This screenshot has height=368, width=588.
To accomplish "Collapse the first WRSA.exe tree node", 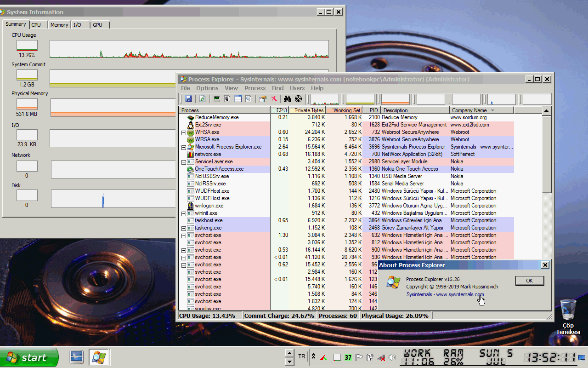I will click(184, 132).
